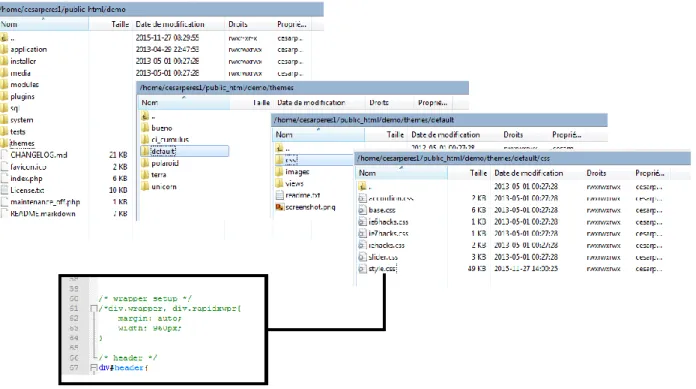Collapse the div#header fold at line 67
The image size is (696, 389).
click(x=94, y=368)
